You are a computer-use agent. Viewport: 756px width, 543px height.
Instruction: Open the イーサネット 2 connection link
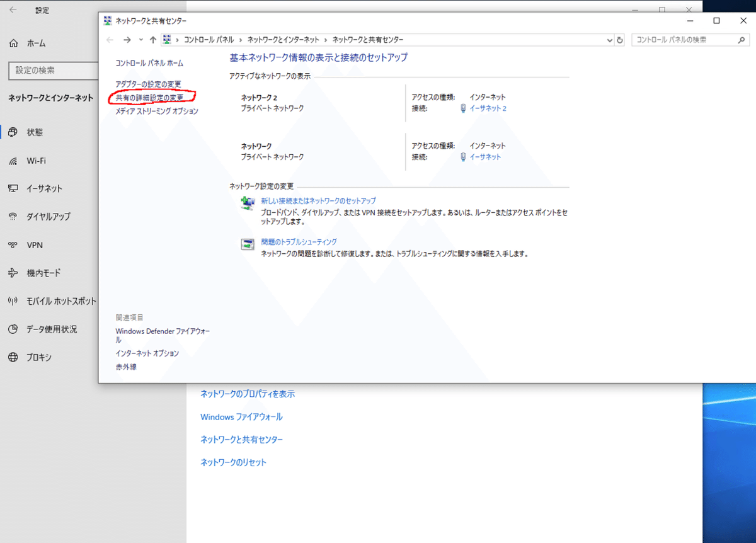488,108
